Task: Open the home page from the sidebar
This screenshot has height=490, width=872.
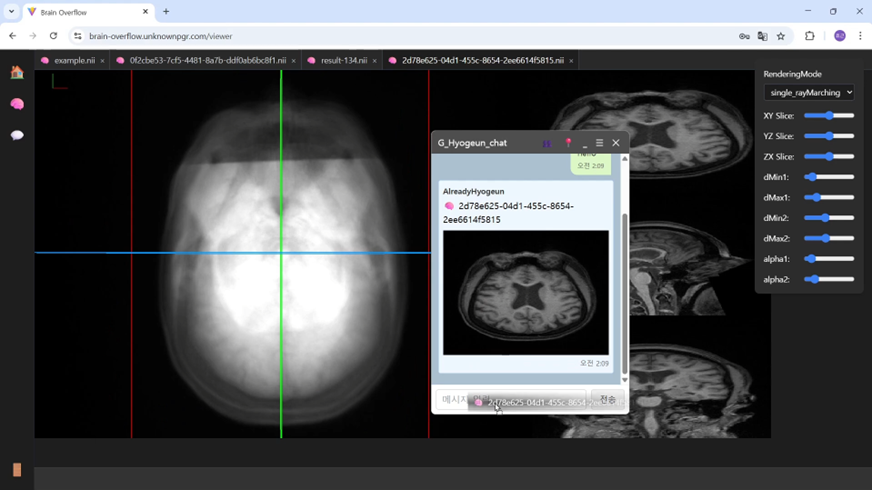Action: click(x=17, y=72)
